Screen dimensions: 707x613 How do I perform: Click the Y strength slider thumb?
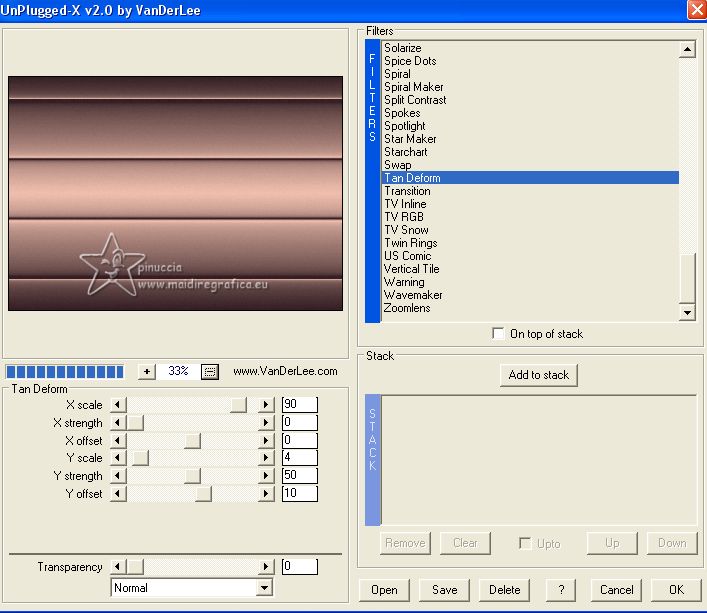pyautogui.click(x=193, y=476)
